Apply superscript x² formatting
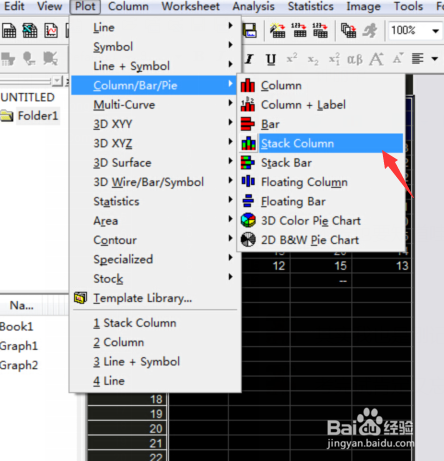Screen dimensions: 444x461 click(292, 59)
